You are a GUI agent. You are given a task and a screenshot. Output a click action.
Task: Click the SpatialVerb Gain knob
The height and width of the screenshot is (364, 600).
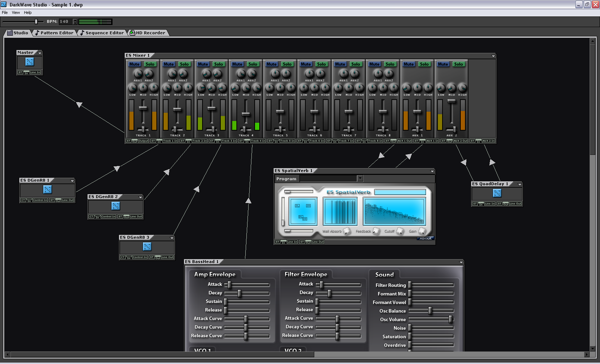tap(422, 231)
